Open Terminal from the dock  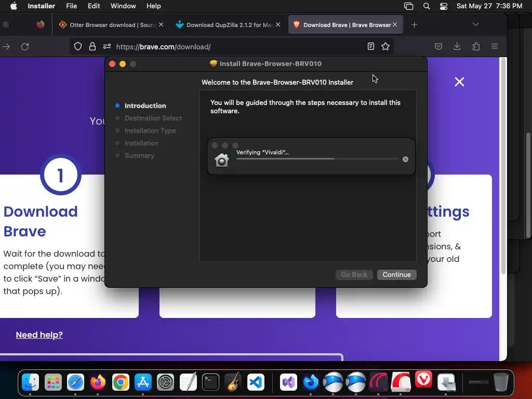[210, 382]
